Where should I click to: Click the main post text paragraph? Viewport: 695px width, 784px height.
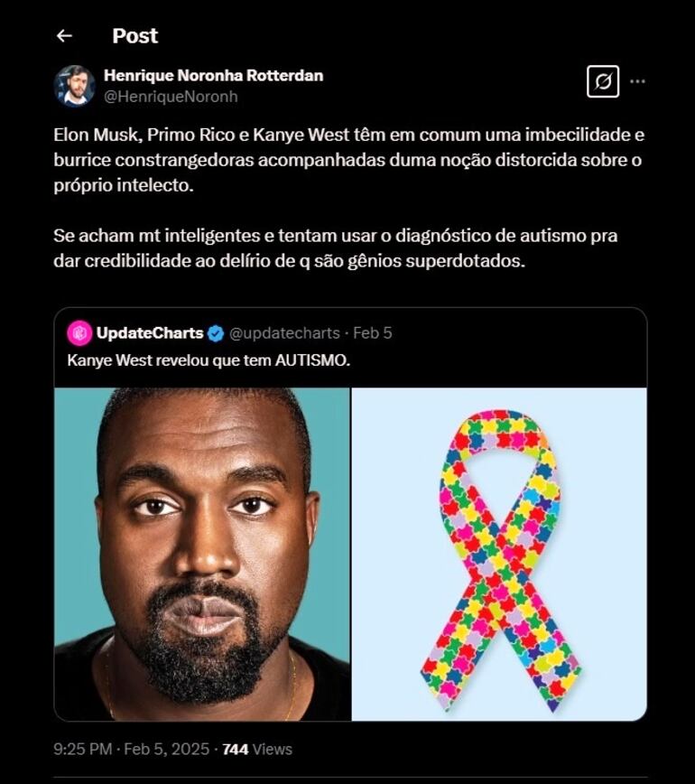(348, 160)
